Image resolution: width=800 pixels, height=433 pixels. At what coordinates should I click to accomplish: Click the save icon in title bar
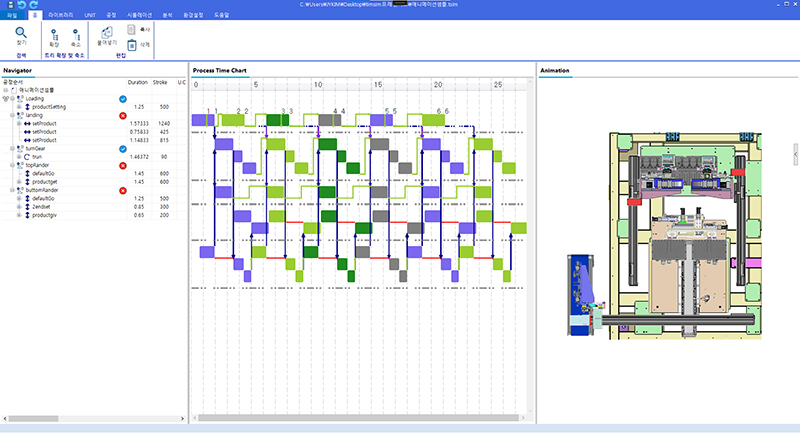point(8,5)
